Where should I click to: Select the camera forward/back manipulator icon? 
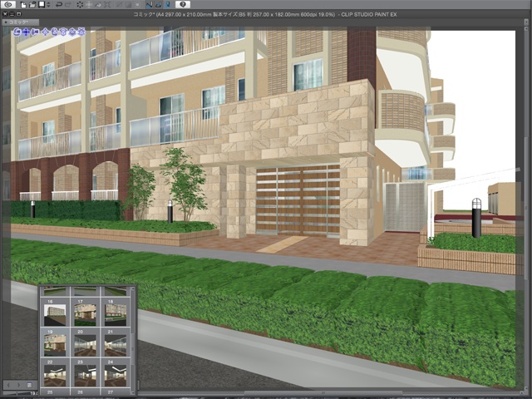[x=35, y=32]
